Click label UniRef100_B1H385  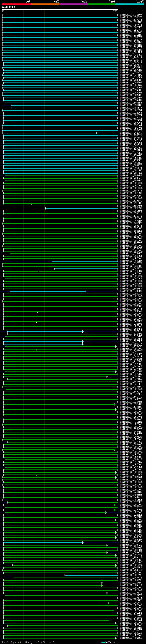coord(131,201)
